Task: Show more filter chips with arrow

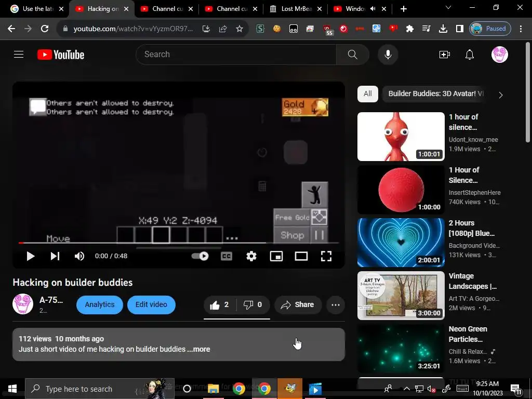Action: [x=501, y=95]
